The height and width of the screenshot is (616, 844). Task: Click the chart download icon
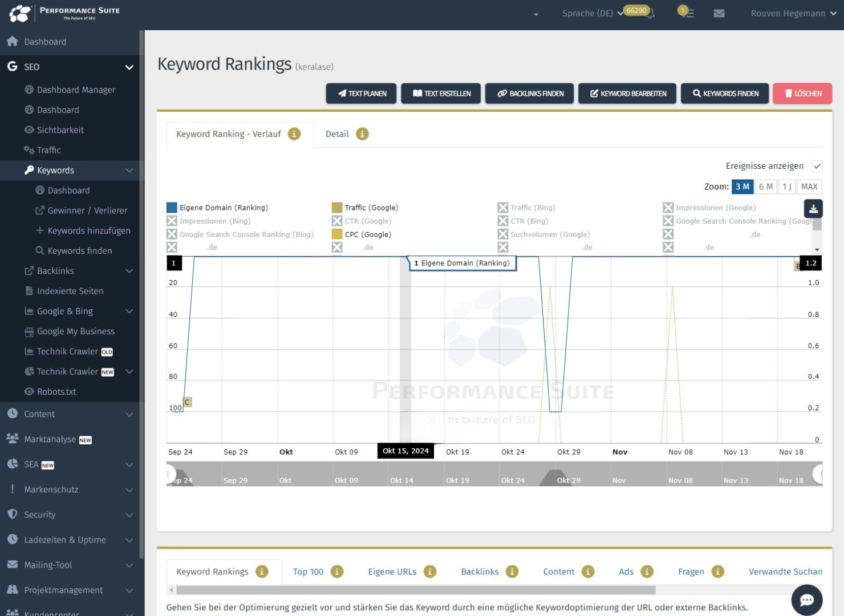coord(813,209)
